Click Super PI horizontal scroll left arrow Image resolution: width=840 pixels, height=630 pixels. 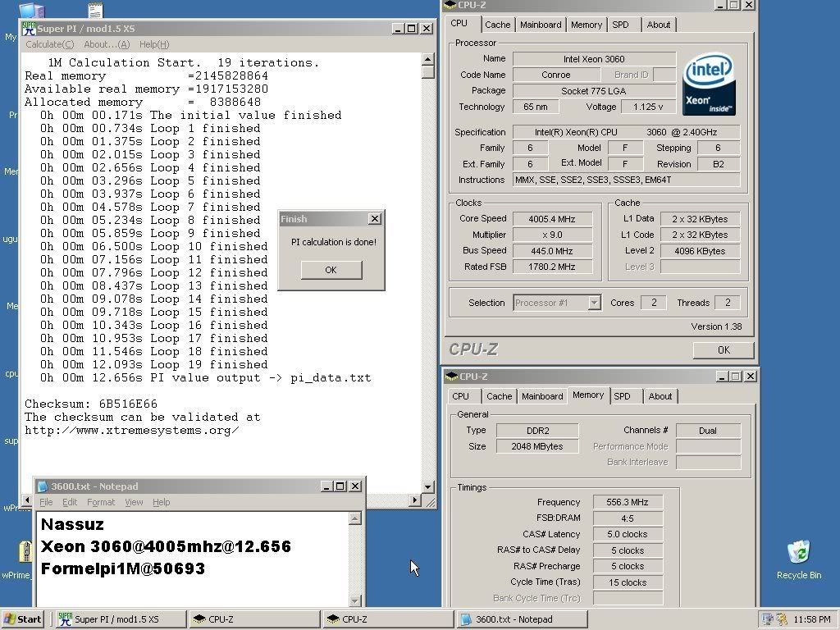click(x=27, y=500)
